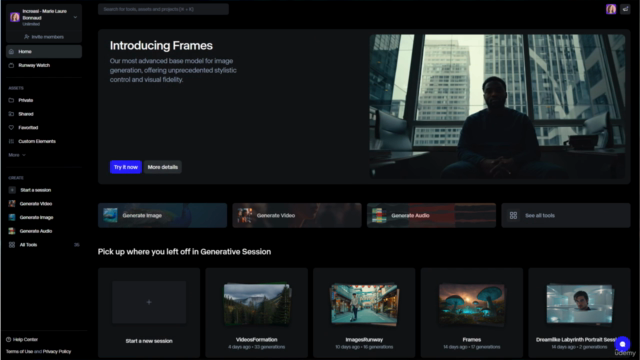Click the Shared folder icon
This screenshot has width=640, height=360.
(x=11, y=114)
